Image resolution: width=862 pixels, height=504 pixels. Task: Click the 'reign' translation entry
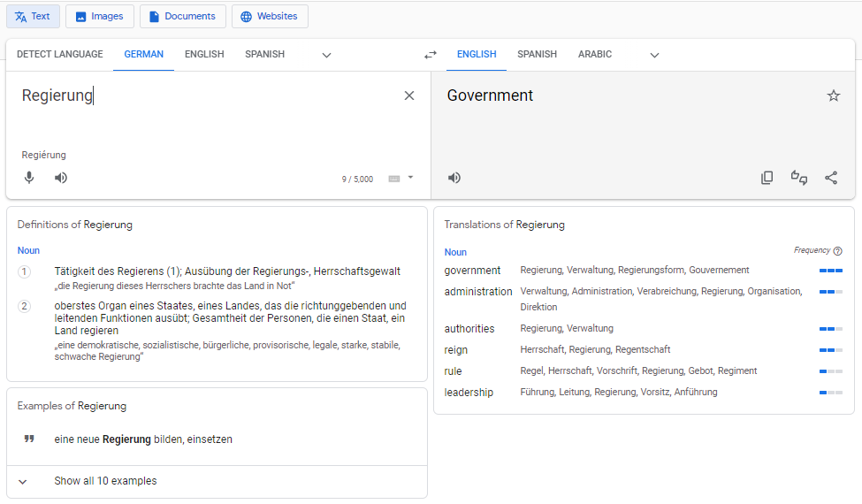[455, 350]
